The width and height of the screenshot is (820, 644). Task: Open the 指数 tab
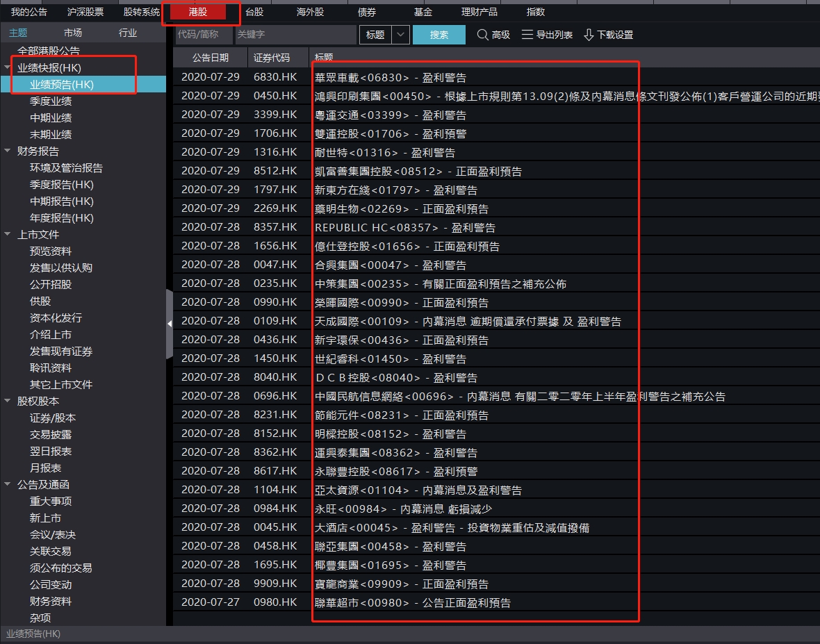click(536, 12)
